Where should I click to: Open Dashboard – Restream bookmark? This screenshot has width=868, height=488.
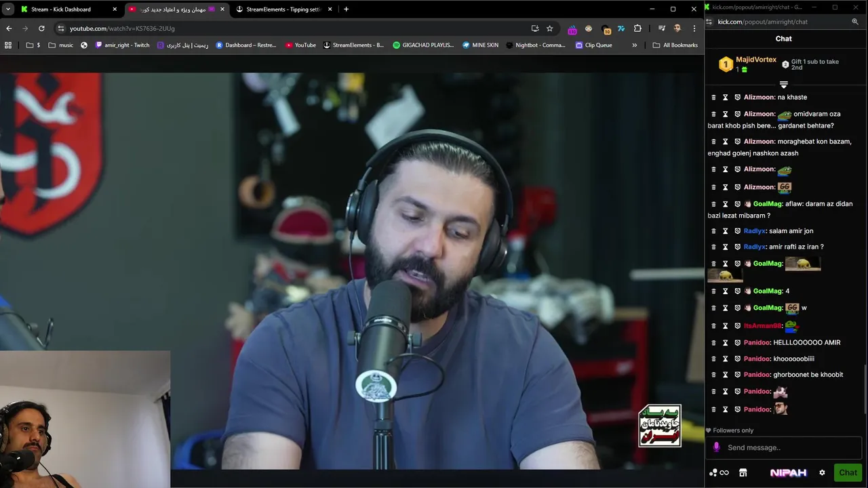click(x=245, y=45)
